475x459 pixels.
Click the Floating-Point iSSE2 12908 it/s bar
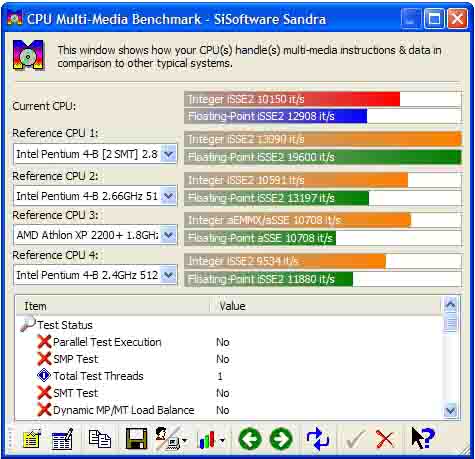point(276,116)
